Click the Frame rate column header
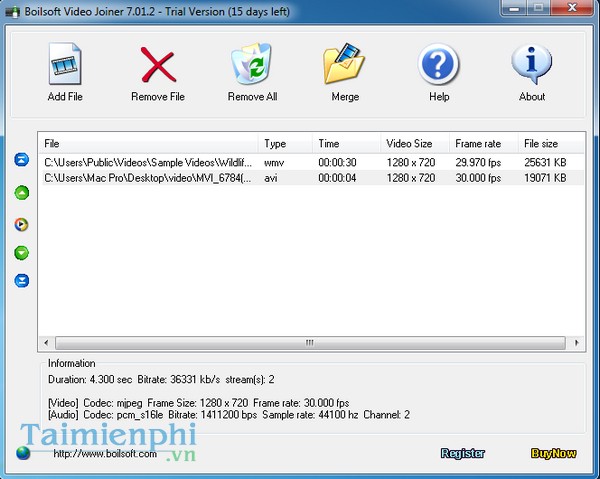This screenshot has width=600, height=479. tap(484, 143)
